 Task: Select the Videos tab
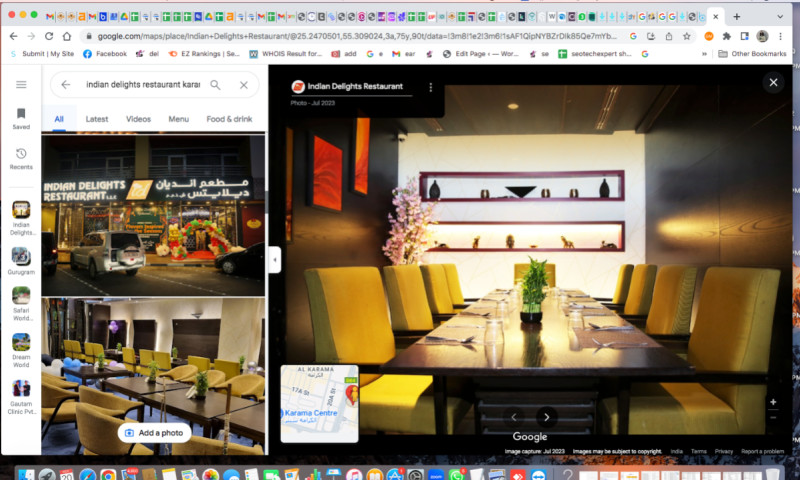click(138, 119)
